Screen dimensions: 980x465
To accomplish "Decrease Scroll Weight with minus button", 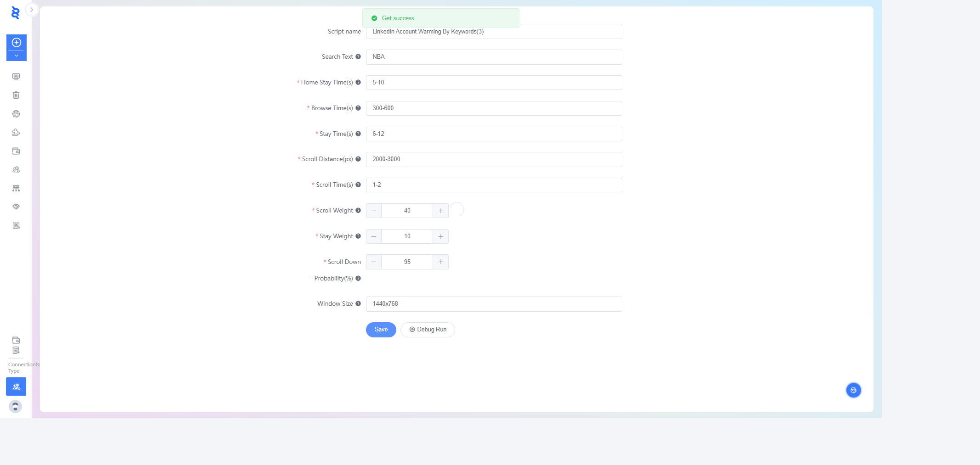I will tap(374, 211).
